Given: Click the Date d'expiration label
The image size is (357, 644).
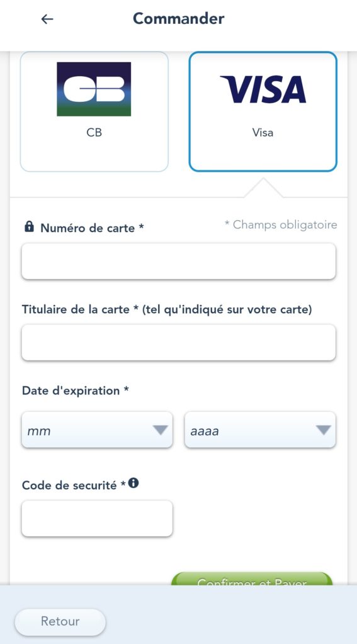Looking at the screenshot, I should (x=76, y=391).
